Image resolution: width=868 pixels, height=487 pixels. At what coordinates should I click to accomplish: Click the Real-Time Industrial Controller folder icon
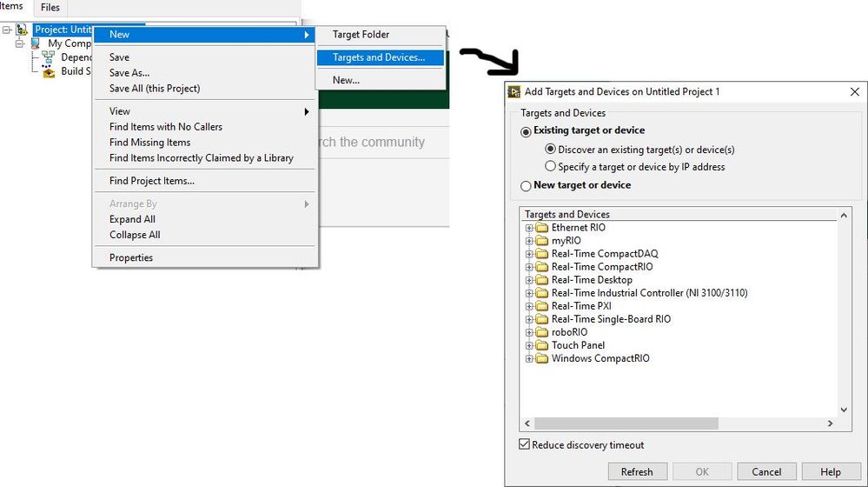[x=542, y=293]
